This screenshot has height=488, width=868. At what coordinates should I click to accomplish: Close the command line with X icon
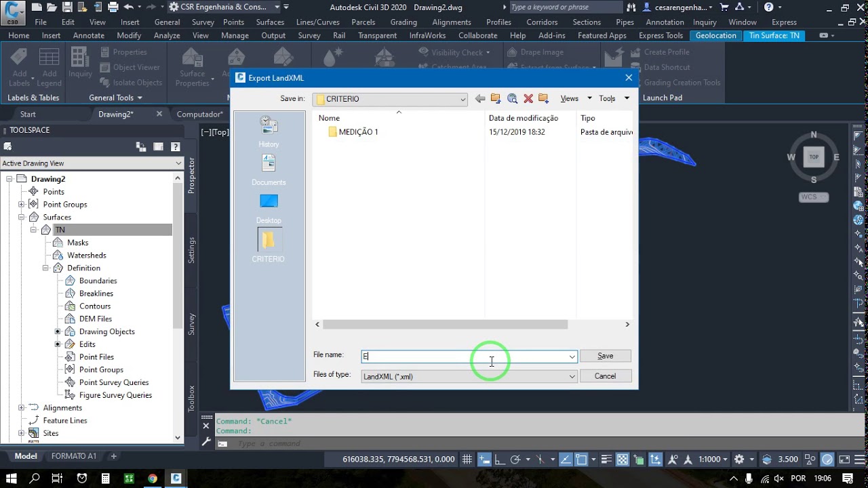(207, 426)
